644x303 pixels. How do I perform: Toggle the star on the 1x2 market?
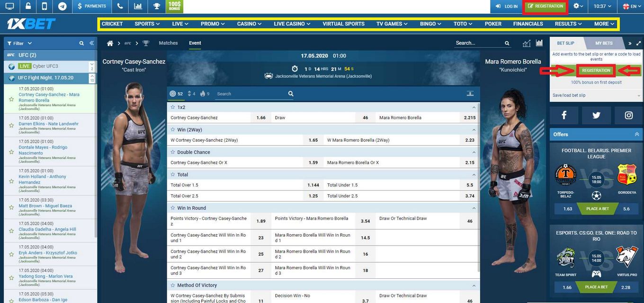click(x=172, y=107)
